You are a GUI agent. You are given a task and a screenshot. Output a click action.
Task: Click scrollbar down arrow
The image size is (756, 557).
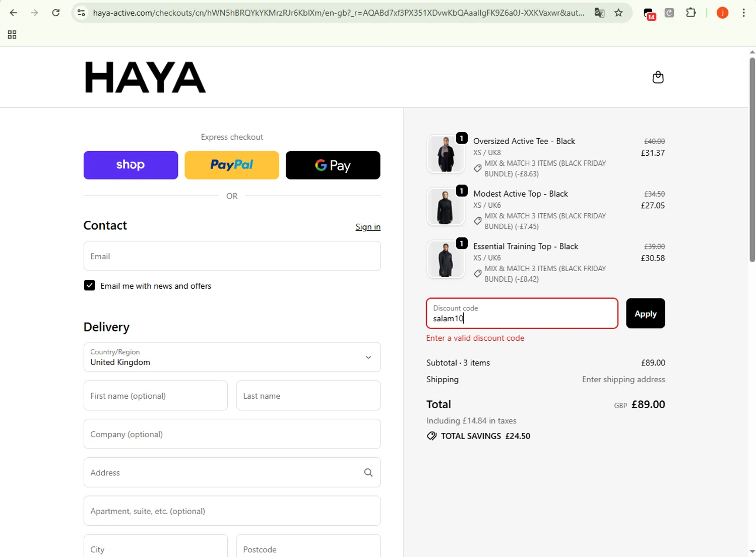click(752, 551)
